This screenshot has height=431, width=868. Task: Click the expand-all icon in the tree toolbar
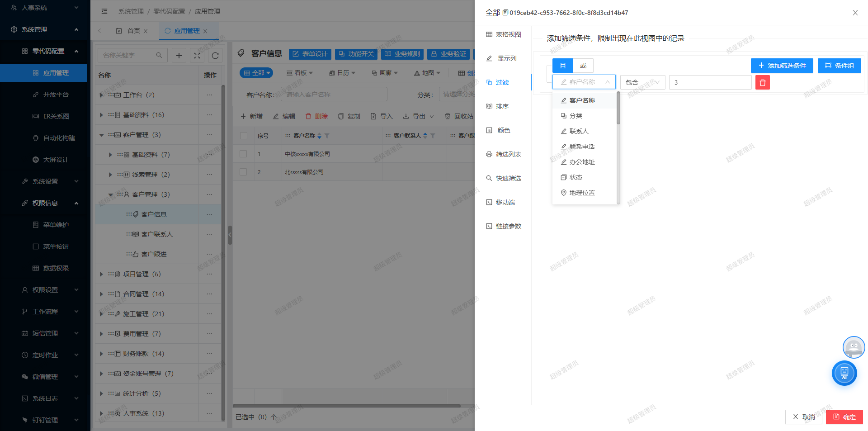(197, 55)
